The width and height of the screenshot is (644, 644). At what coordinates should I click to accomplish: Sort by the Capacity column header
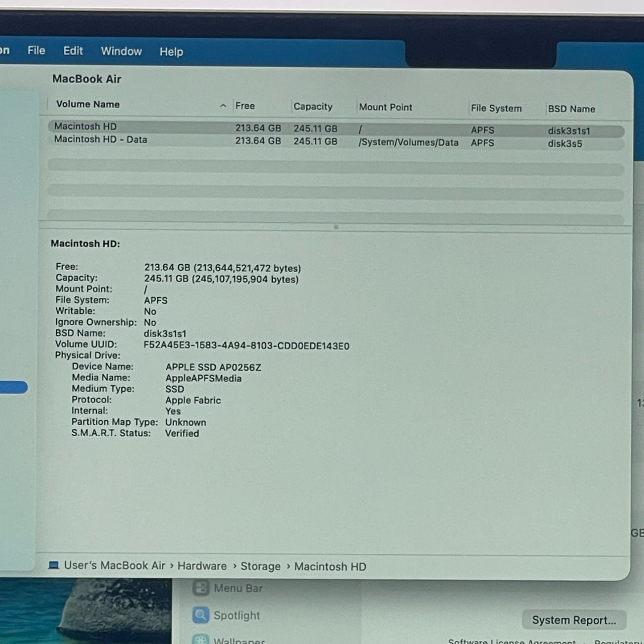coord(313,107)
